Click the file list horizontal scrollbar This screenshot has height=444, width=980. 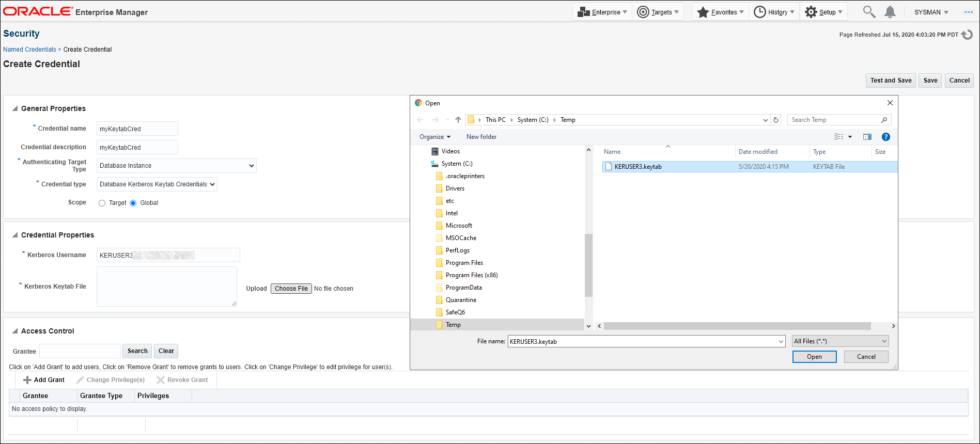(x=737, y=326)
